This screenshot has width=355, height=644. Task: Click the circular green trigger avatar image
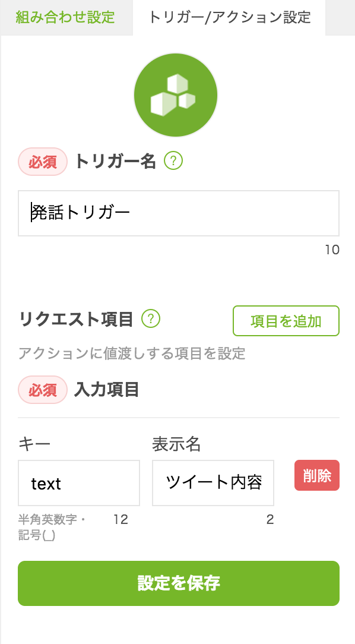tap(176, 95)
